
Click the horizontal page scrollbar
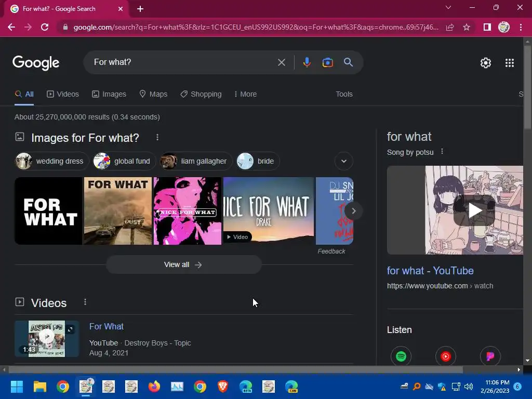[x=235, y=369]
